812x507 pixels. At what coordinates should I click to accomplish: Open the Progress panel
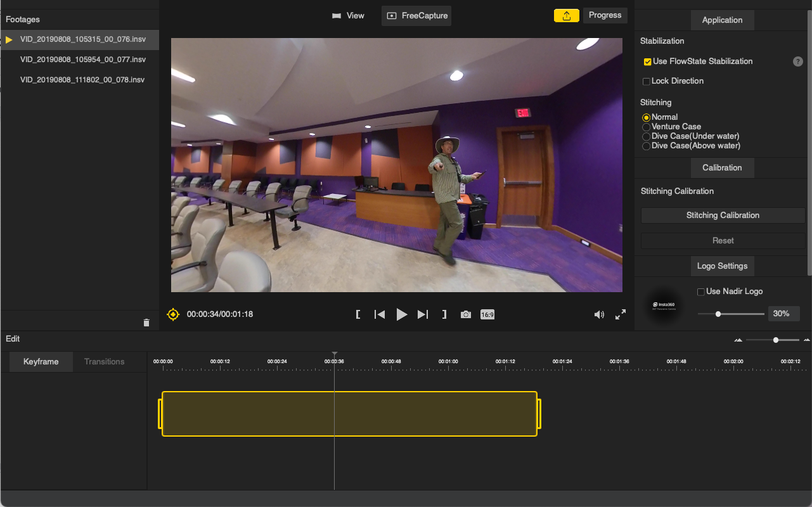pos(605,15)
